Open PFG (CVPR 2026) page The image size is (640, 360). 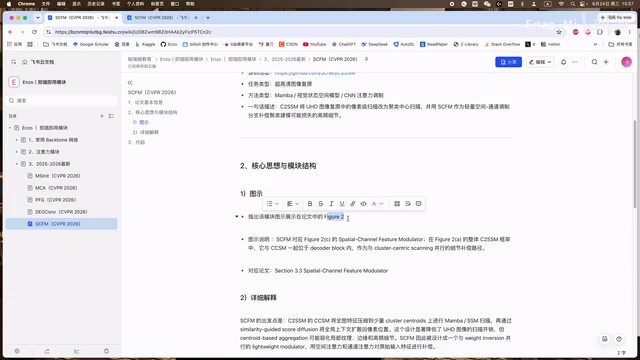coord(55,200)
